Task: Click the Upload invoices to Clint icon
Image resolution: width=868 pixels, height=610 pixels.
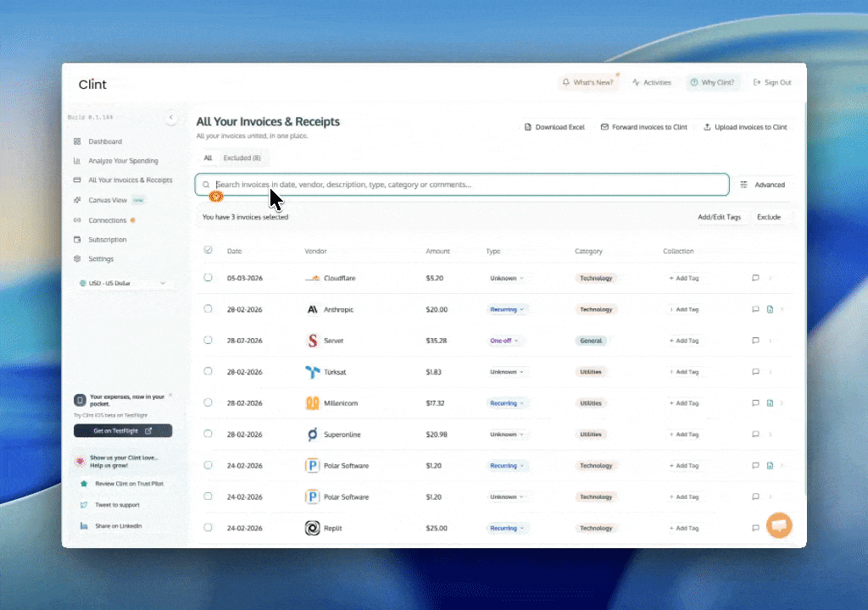Action: point(709,126)
